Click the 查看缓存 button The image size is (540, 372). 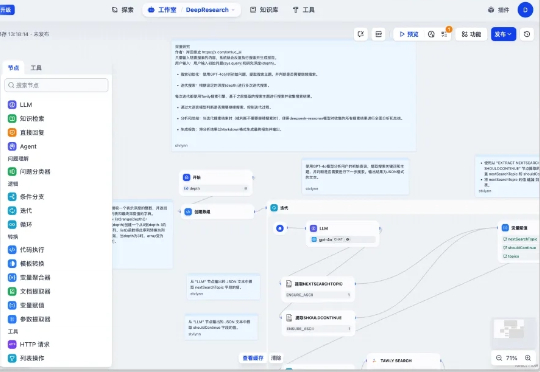(x=253, y=358)
